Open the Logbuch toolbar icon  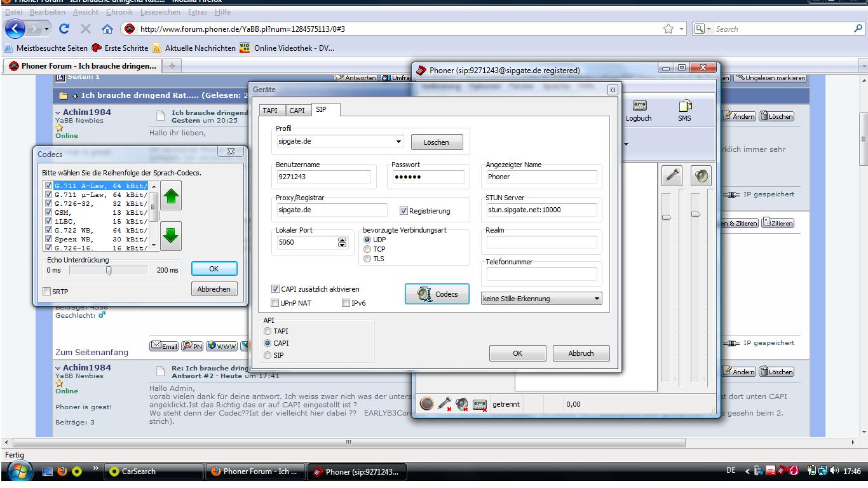pos(639,111)
